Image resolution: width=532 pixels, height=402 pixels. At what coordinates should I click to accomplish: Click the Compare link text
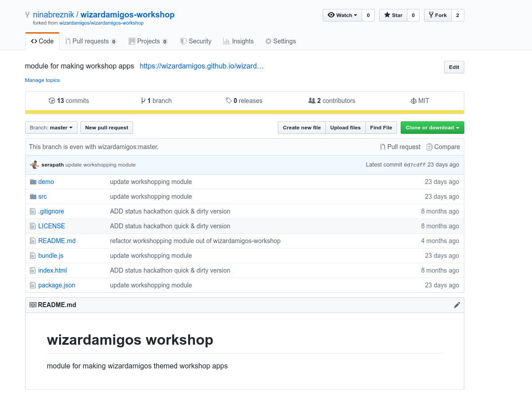coord(447,147)
